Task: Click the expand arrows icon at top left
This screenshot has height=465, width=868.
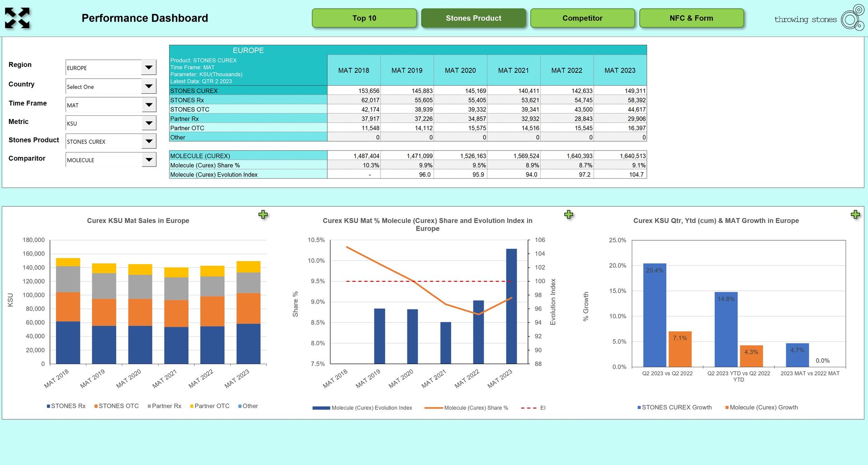Action: pyautogui.click(x=17, y=18)
